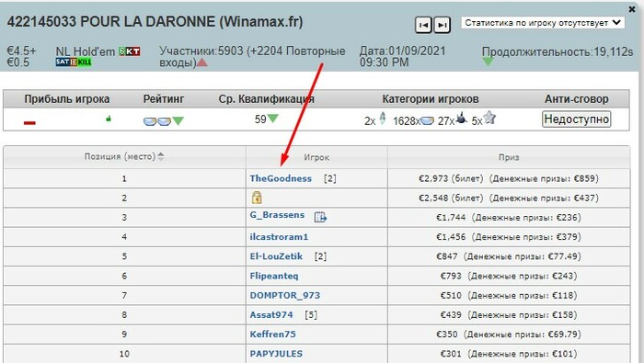644x363 pixels.
Task: Click the BKT bounty knockout badge
Action: (130, 51)
